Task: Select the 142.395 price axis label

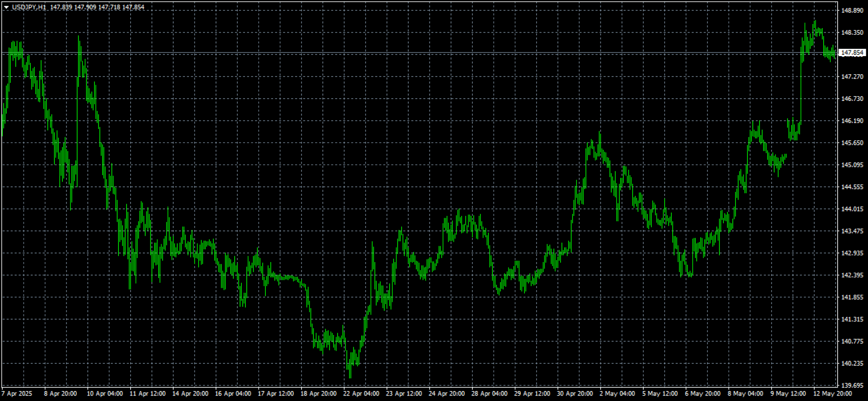Action: point(852,275)
